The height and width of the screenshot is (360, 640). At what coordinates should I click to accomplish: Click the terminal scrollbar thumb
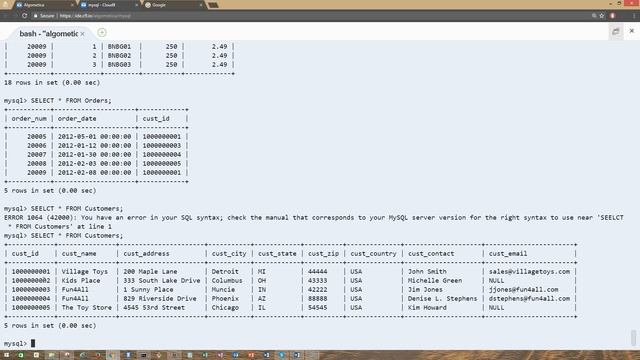pyautogui.click(x=633, y=338)
